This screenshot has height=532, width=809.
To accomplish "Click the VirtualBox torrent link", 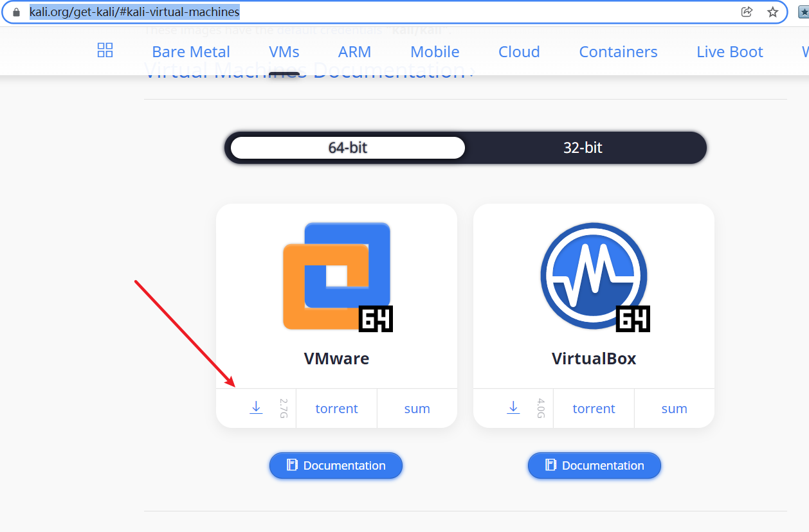I will tap(594, 409).
